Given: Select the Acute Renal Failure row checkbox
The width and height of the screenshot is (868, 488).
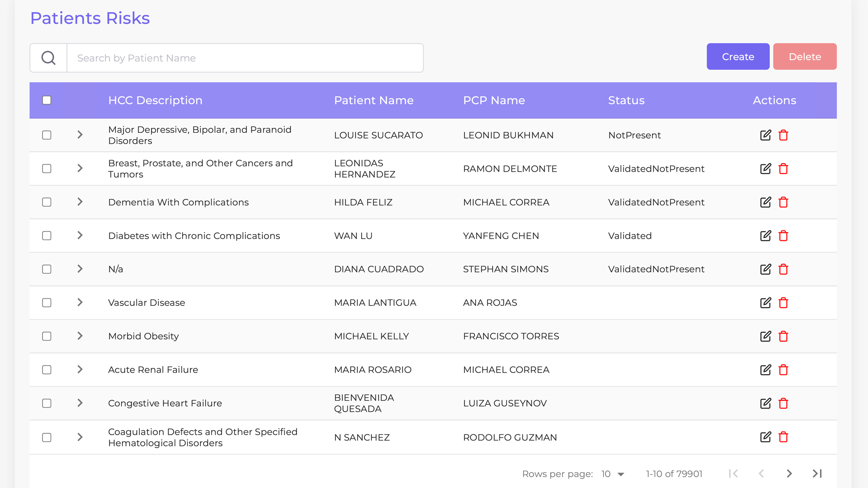Looking at the screenshot, I should click(47, 370).
